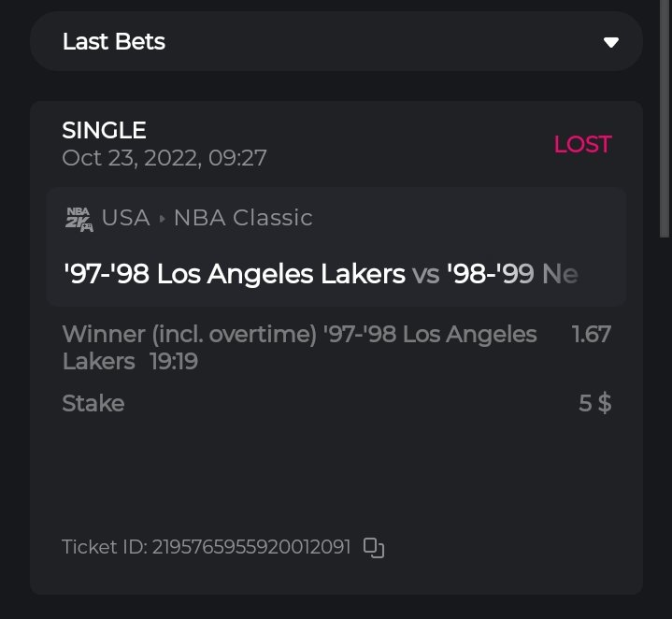The image size is (672, 619).
Task: Click the Stake label
Action: coord(93,403)
